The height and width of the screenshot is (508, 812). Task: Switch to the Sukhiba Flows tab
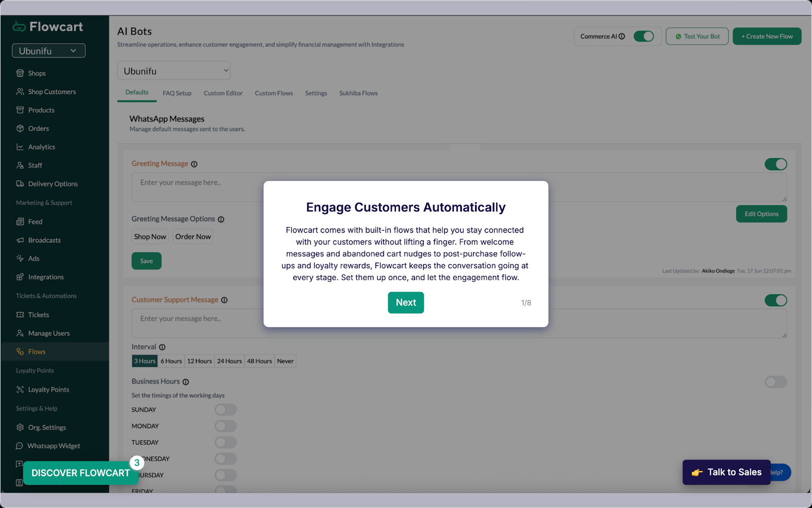[x=359, y=93]
